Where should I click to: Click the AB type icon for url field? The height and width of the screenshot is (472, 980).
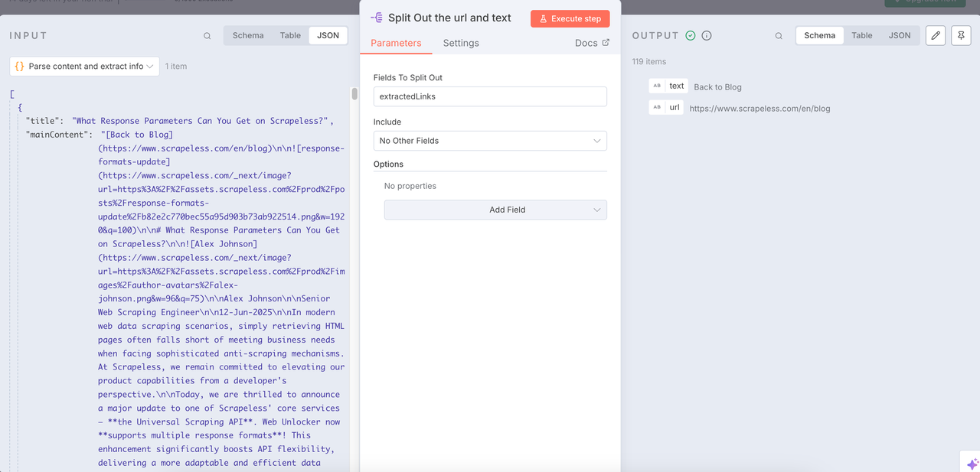coord(657,108)
